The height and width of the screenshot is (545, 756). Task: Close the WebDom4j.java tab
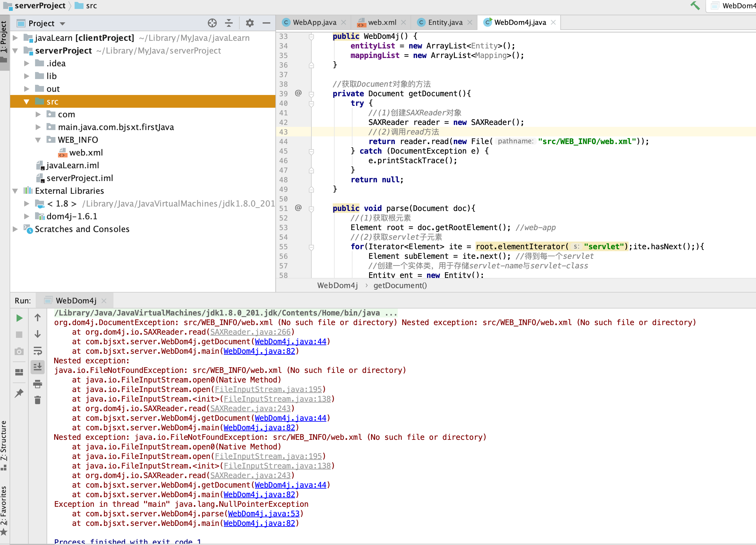(x=553, y=22)
